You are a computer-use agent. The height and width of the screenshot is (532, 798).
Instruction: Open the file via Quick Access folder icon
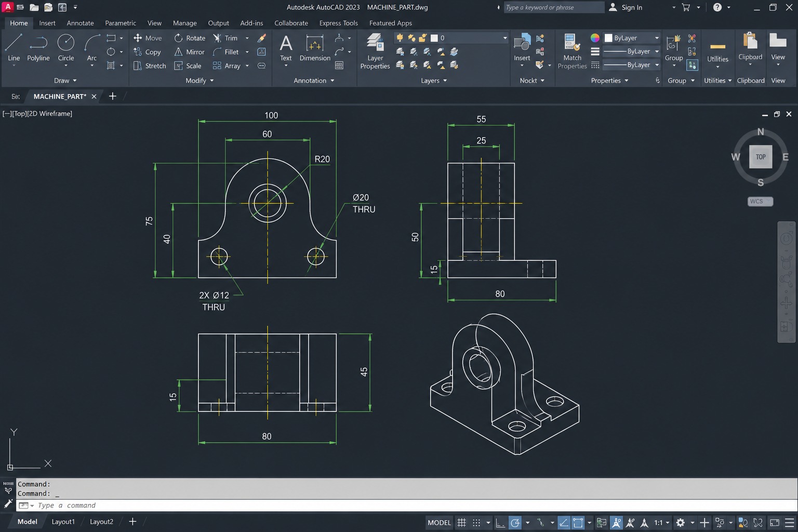pyautogui.click(x=34, y=7)
